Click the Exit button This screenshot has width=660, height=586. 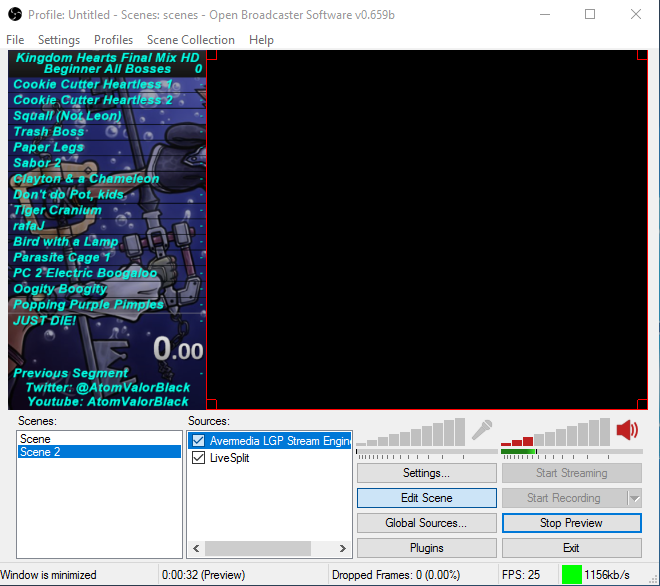pos(572,548)
